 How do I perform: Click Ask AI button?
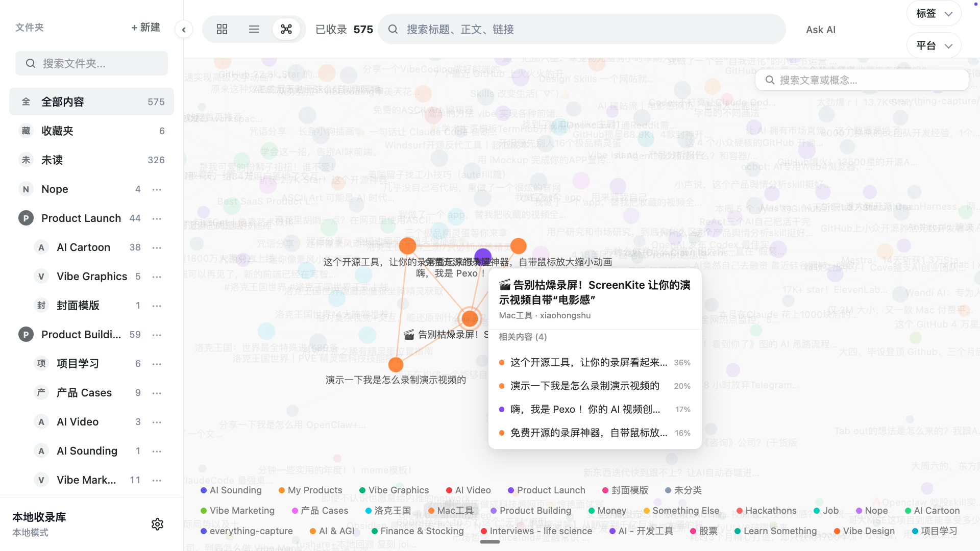tap(821, 30)
